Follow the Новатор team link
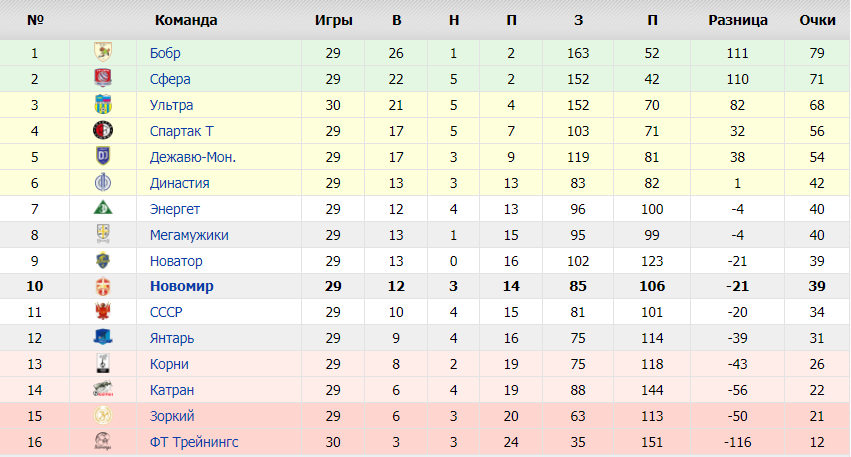851x457 pixels. [x=176, y=261]
